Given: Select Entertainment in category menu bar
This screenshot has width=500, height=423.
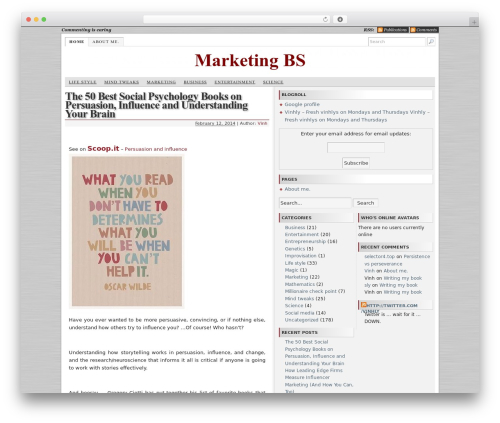Looking at the screenshot, I should click(235, 82).
